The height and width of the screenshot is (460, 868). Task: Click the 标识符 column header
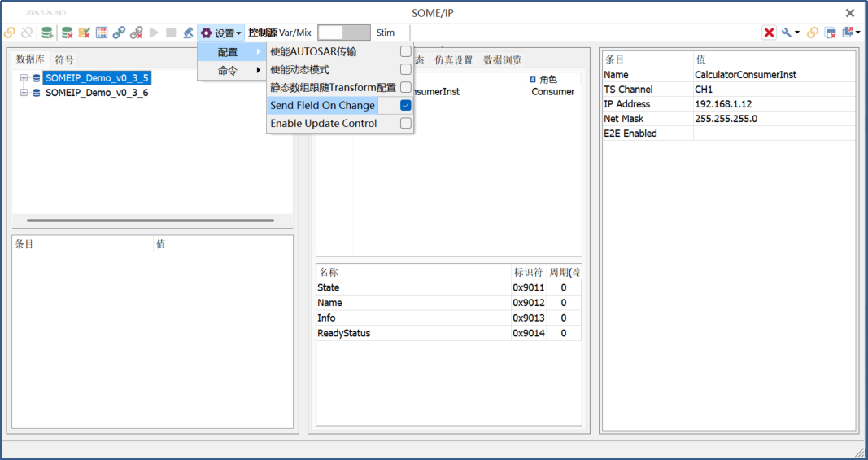pos(528,272)
